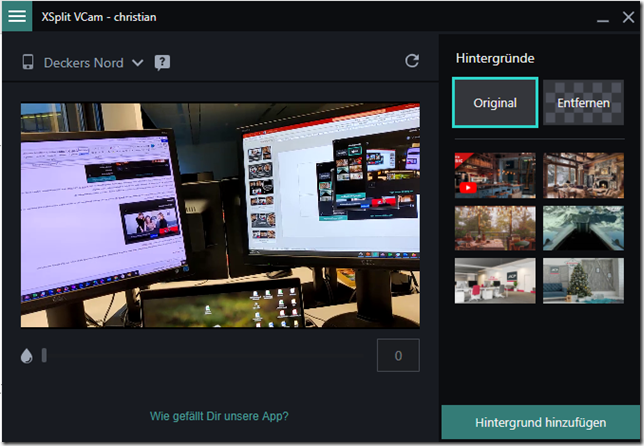644x446 pixels.
Task: Click the camera device icon
Action: [28, 62]
